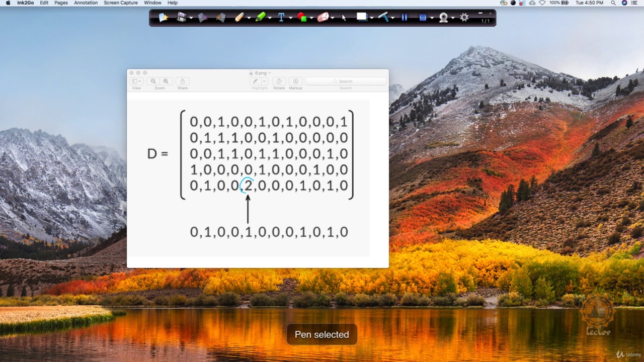Click the white whiteboard background swatch
The height and width of the screenshot is (362, 644).
(362, 17)
